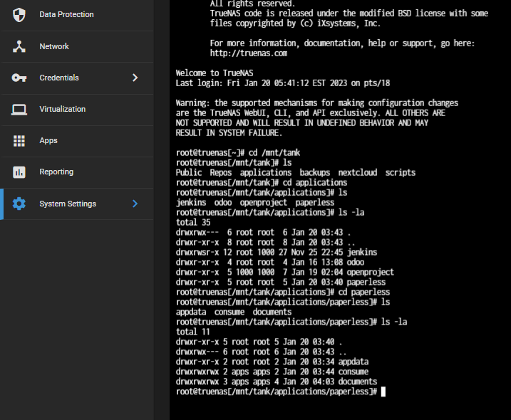Click the 'cd paperless' command text
This screenshot has width=511, height=420.
(364, 292)
